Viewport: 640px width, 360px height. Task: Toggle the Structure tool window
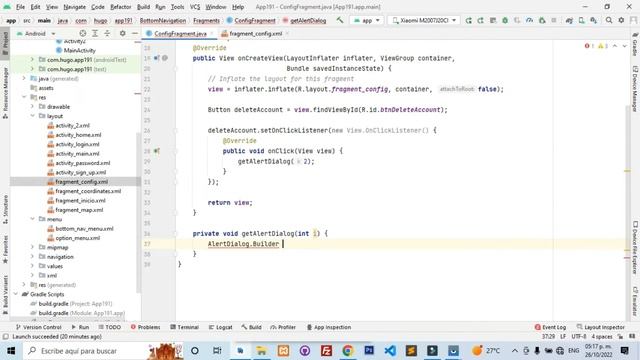(x=5, y=209)
